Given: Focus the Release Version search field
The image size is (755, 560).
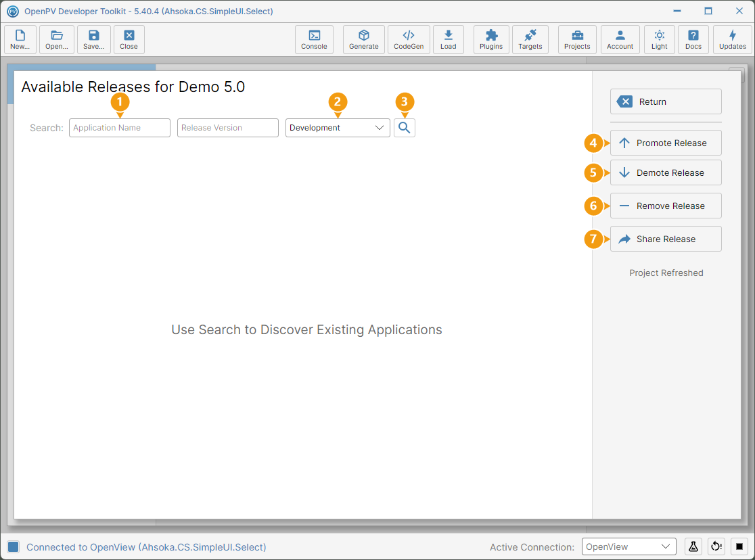Looking at the screenshot, I should 228,128.
